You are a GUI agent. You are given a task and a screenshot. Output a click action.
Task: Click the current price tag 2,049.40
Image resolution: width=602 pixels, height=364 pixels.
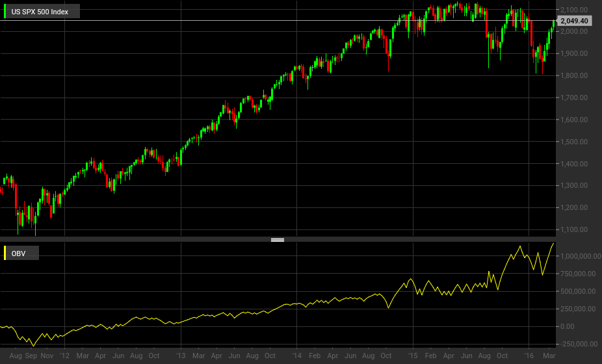pyautogui.click(x=574, y=21)
